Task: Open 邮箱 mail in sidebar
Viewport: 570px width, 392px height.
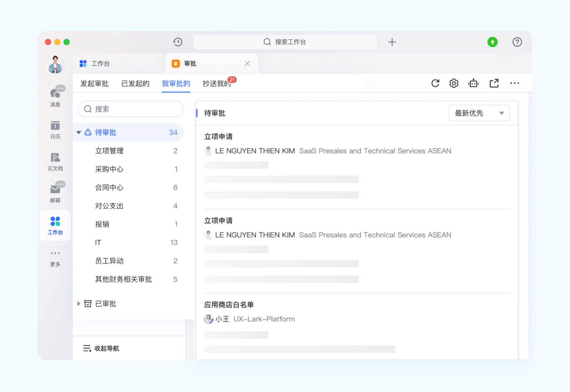Action: click(55, 193)
